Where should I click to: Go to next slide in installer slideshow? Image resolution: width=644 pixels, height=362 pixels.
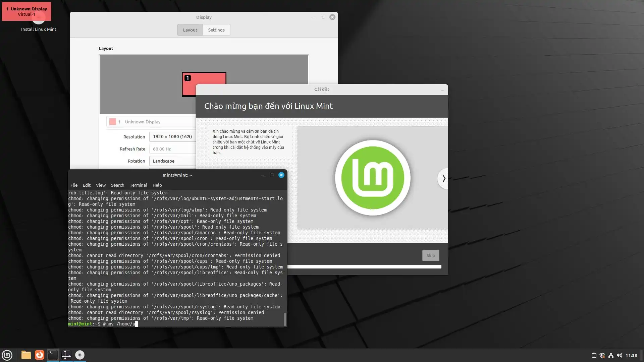click(443, 179)
